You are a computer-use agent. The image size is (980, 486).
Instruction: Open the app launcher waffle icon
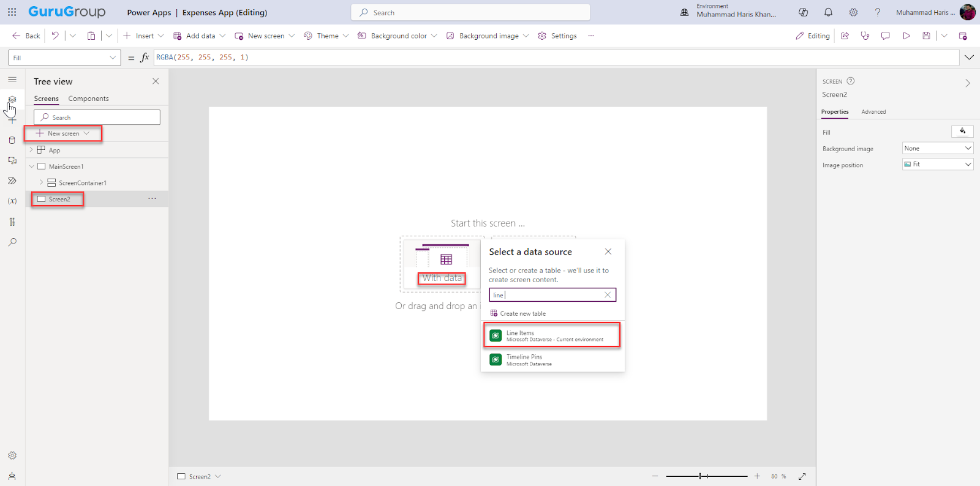[12, 12]
